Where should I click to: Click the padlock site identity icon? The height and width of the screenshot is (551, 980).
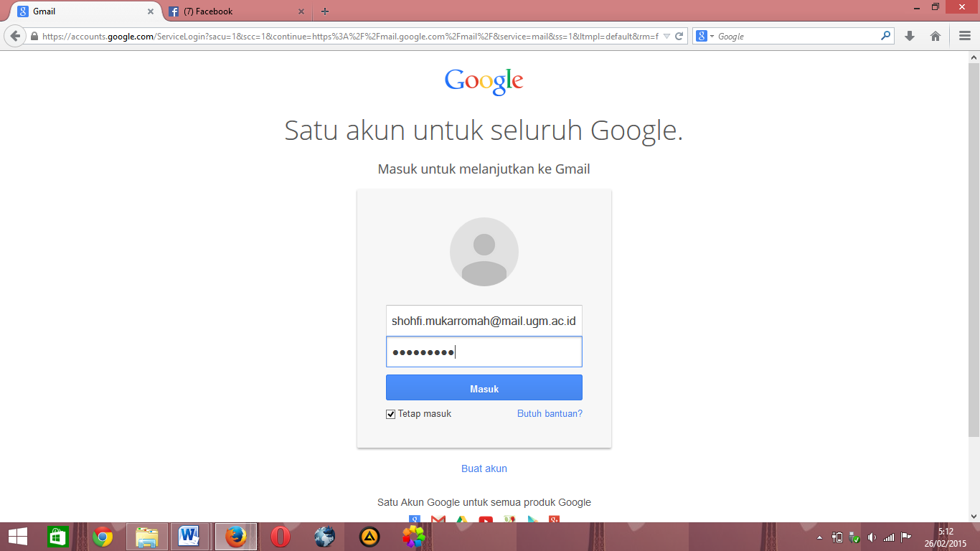click(x=34, y=36)
